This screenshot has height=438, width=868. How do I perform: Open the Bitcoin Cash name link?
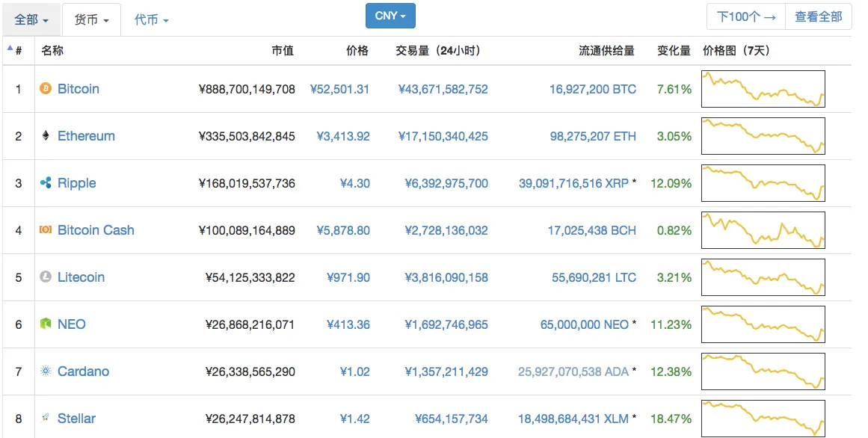[x=96, y=229]
